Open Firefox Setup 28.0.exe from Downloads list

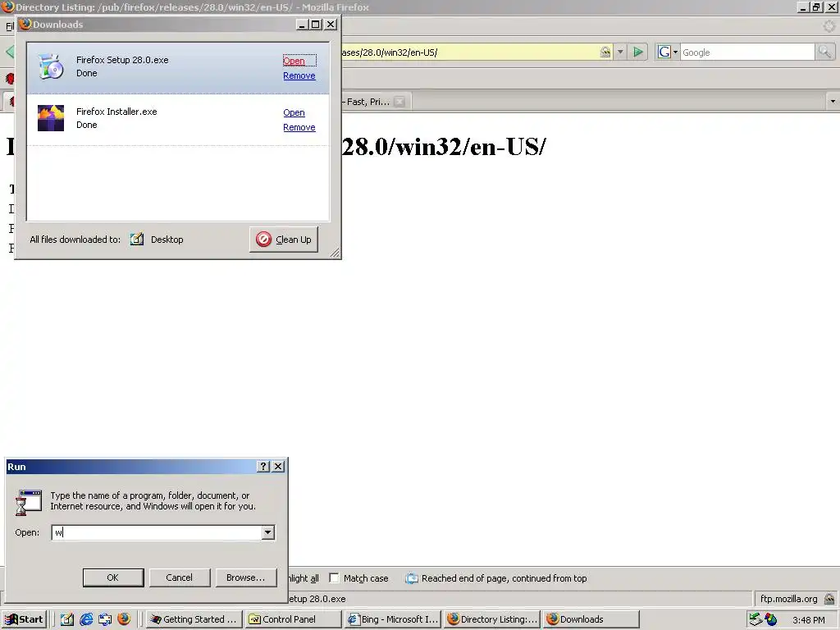click(x=294, y=61)
